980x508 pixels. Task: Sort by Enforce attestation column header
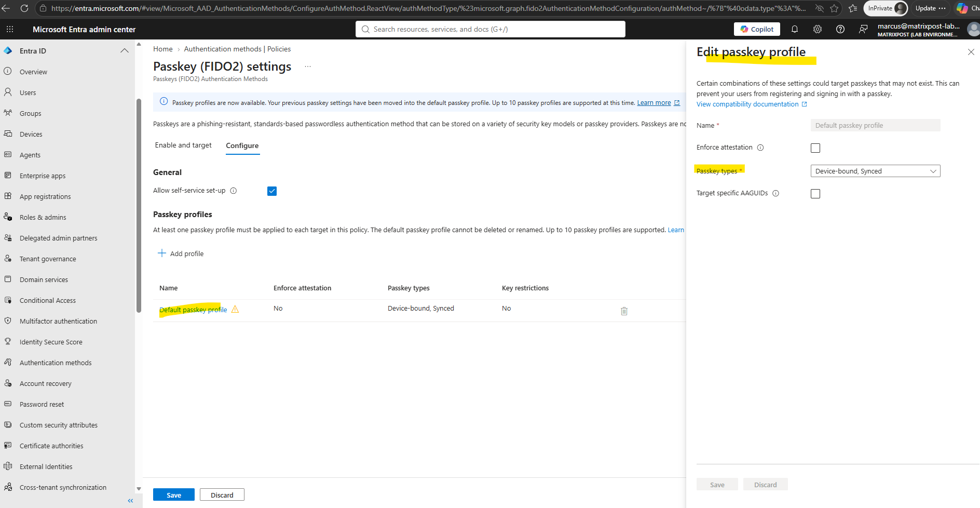point(302,288)
